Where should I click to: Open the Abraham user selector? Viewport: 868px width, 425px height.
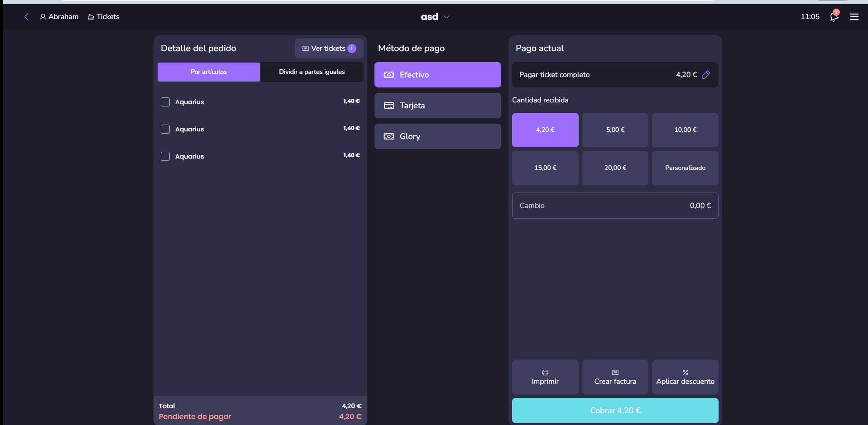(x=59, y=17)
